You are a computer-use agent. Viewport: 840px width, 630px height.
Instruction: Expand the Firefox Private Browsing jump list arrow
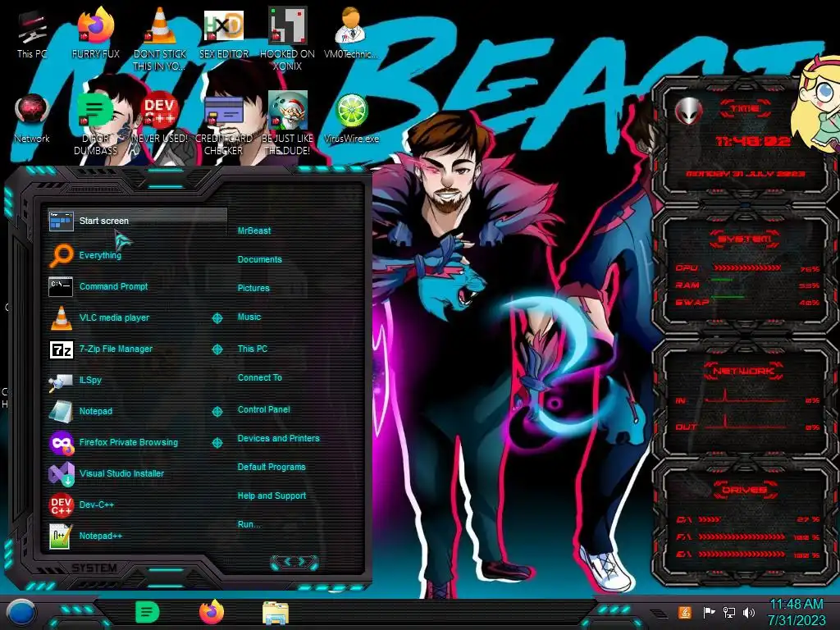217,443
